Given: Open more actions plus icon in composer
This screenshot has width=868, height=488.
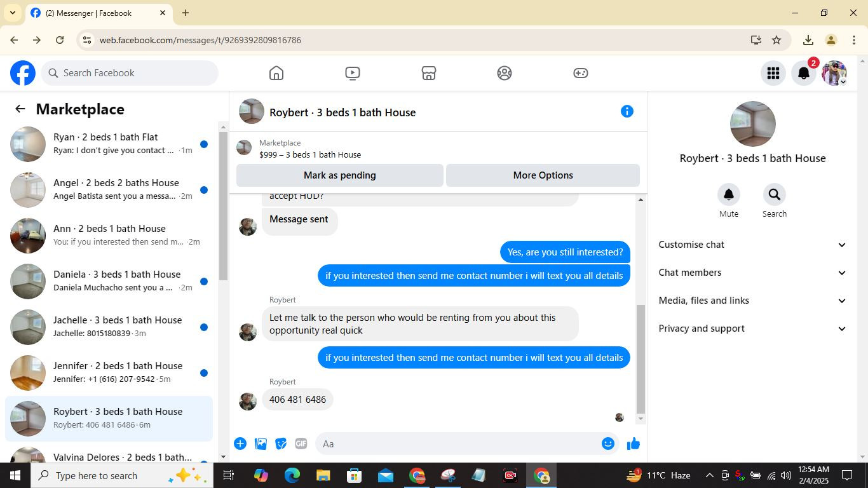Looking at the screenshot, I should (240, 444).
